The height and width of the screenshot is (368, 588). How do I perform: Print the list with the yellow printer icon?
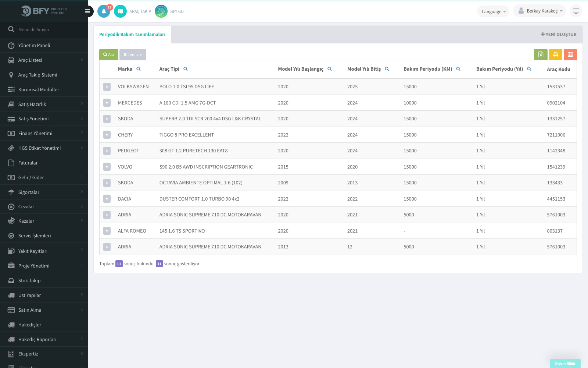pos(556,54)
